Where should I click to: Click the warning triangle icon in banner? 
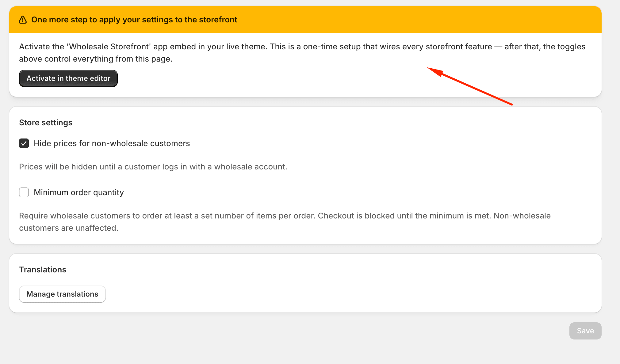23,20
